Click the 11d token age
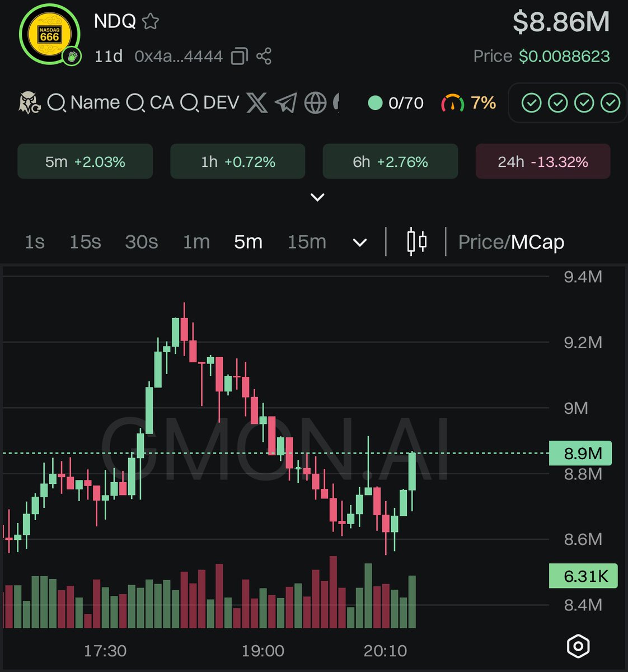Viewport: 628px width, 672px height. coord(109,56)
